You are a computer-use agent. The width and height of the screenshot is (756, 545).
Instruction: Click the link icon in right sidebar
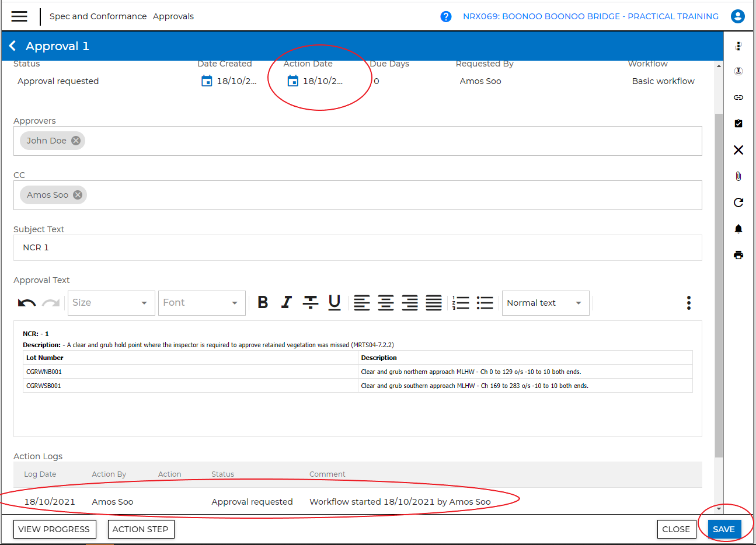click(x=738, y=97)
